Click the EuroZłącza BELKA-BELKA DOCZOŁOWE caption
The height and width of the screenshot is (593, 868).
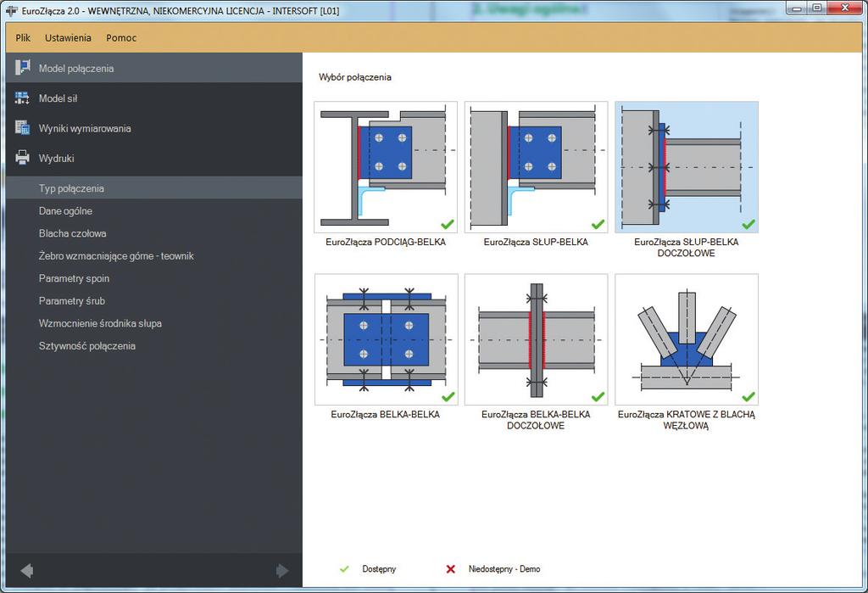click(536, 420)
